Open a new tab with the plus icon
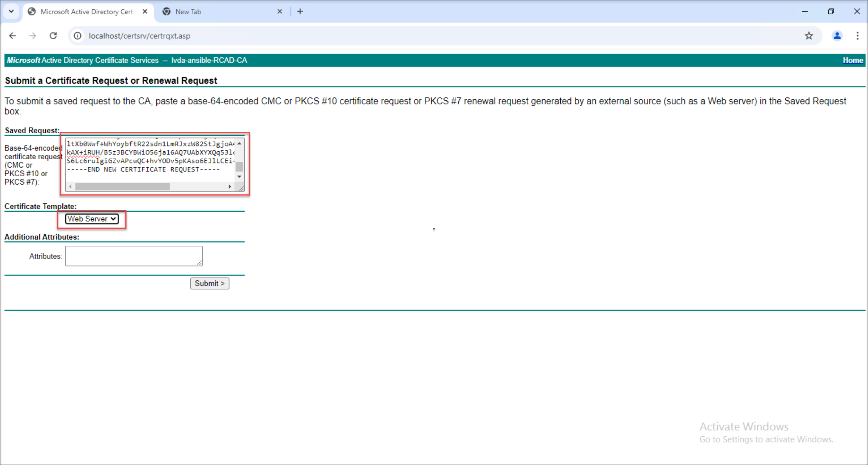This screenshot has height=465, width=868. (300, 11)
